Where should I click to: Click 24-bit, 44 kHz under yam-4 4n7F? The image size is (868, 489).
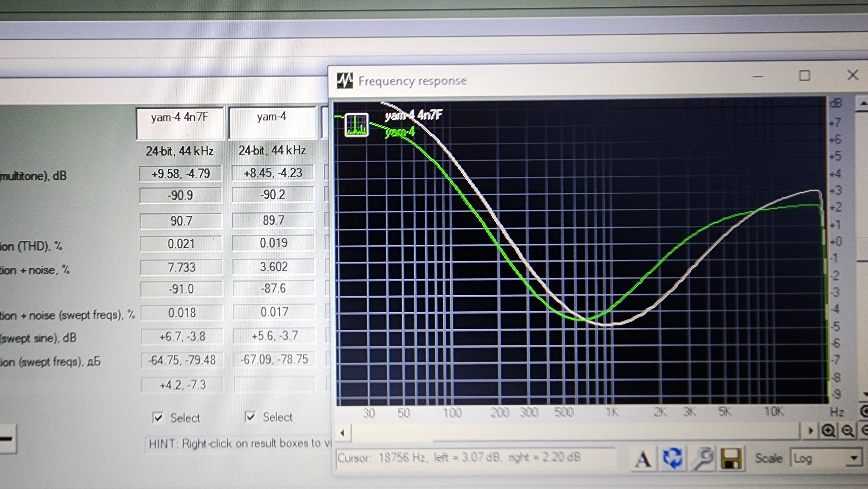tap(180, 151)
